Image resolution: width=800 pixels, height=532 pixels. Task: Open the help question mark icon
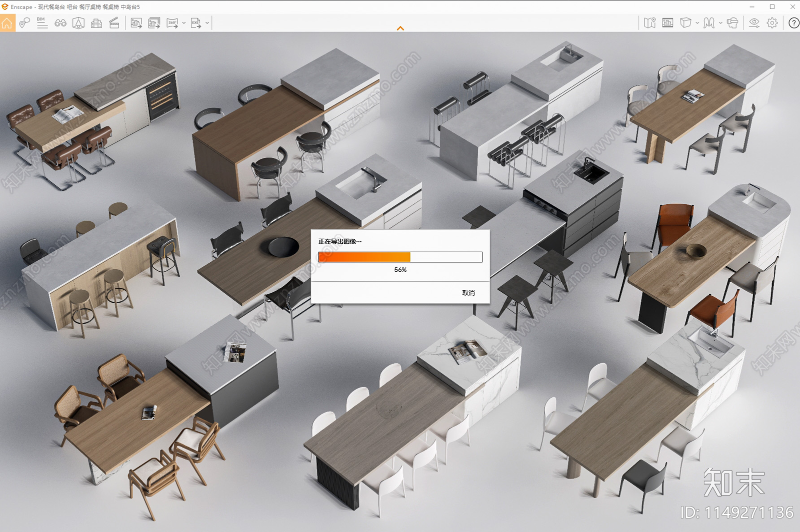(793, 23)
